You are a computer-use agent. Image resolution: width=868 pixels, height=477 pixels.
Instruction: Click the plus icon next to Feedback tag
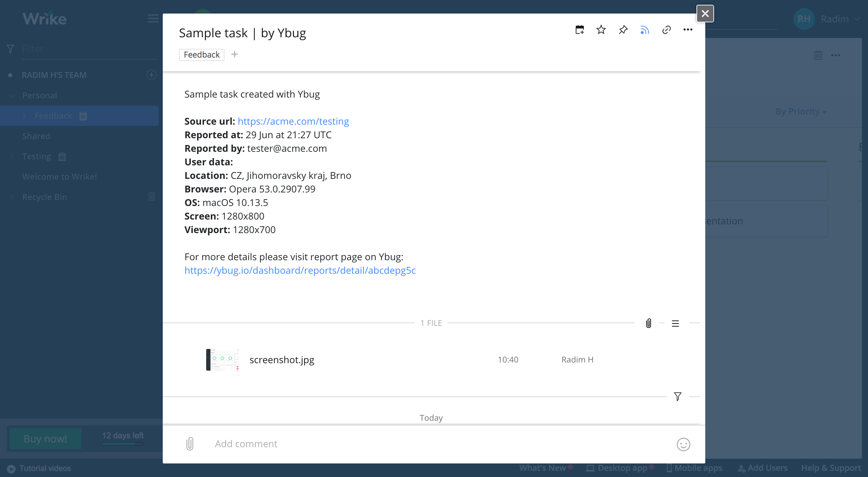(235, 54)
